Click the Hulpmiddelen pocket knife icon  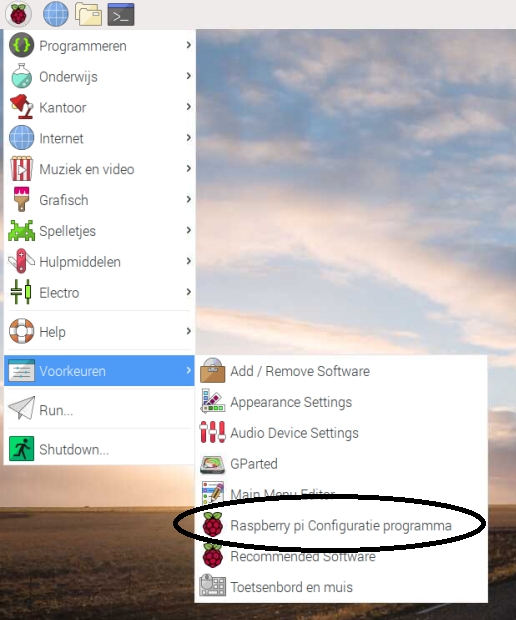[21, 261]
